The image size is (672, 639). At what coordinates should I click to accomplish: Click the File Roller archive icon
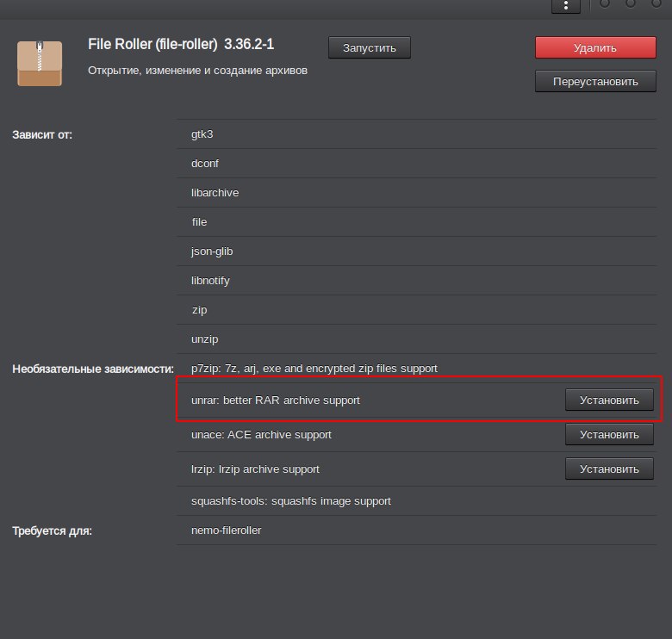pos(40,64)
